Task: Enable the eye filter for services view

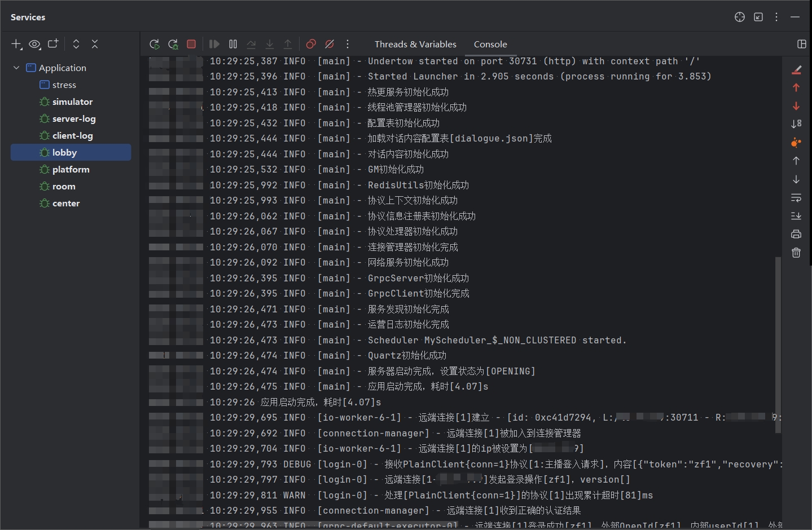Action: 35,44
